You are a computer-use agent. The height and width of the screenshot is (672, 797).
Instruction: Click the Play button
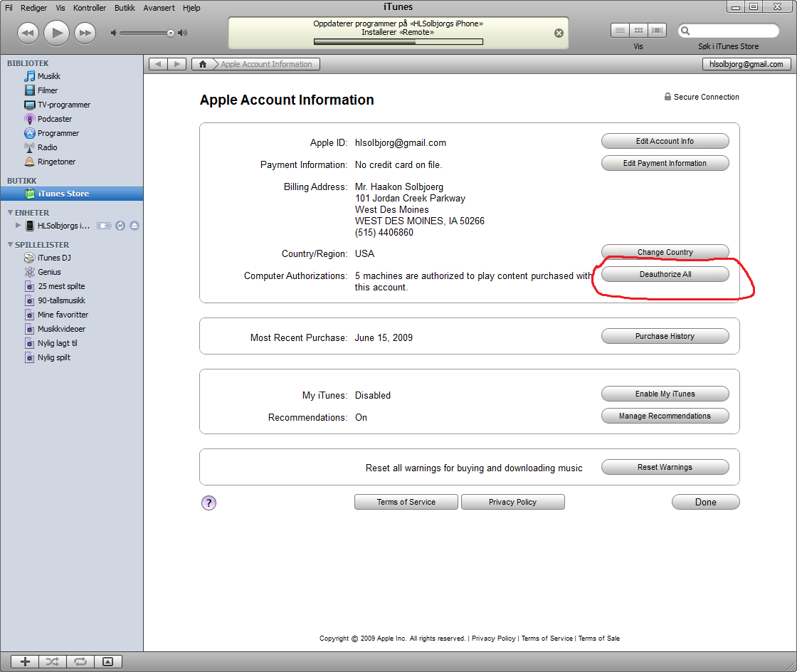click(x=56, y=33)
